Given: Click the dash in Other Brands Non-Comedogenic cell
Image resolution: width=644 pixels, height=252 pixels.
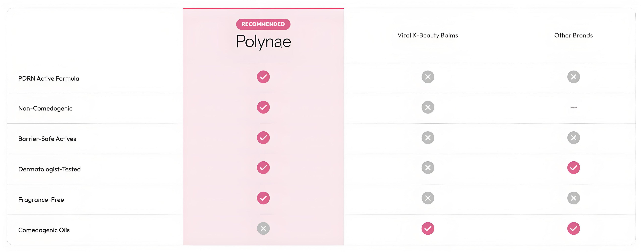Looking at the screenshot, I should 574,107.
